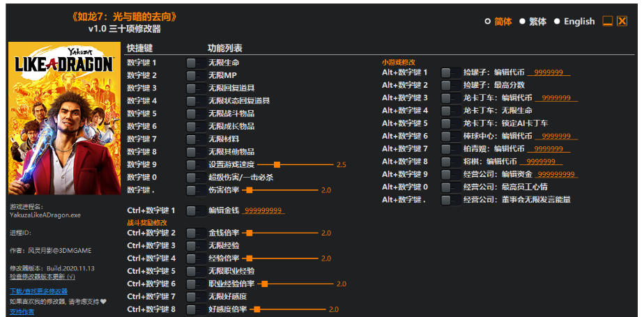Screen dimensions: 644x317
Task: Click the 职业经验倍率 slider handle
Action: (x=265, y=284)
